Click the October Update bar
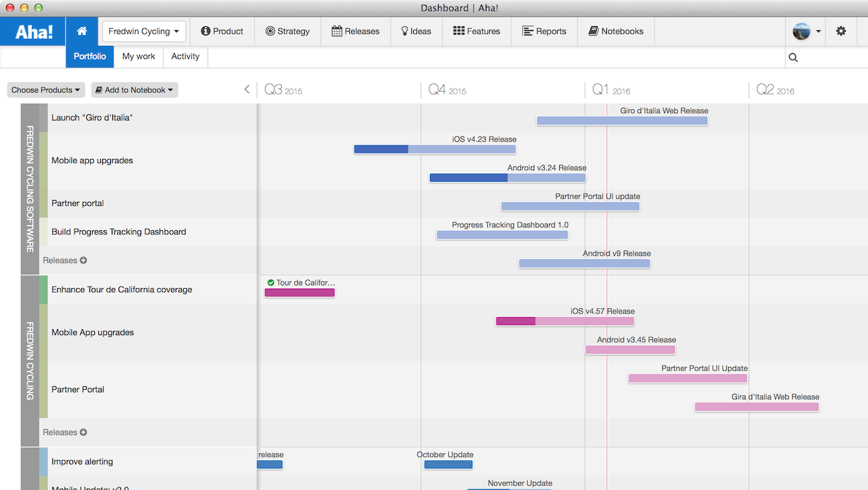 pos(448,464)
